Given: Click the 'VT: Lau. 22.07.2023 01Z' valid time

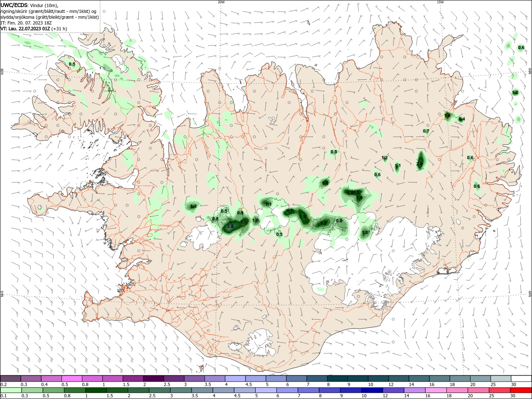Looking at the screenshot, I should 26,29.
